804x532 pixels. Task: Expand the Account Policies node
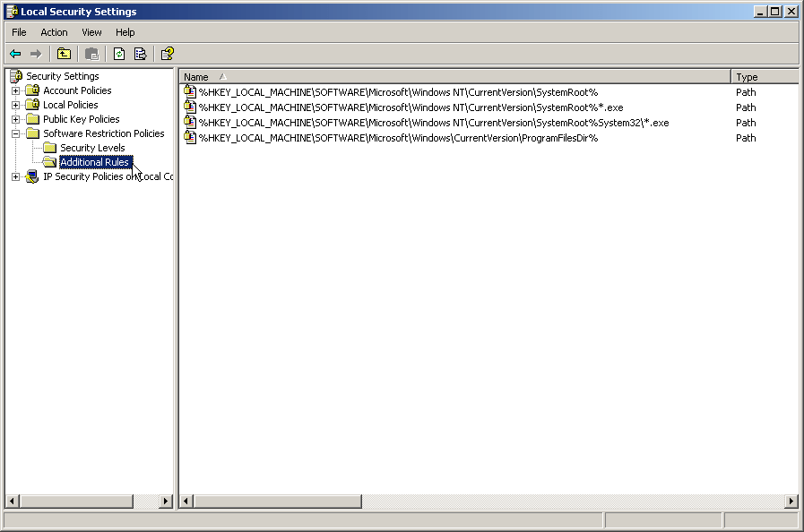coord(16,90)
